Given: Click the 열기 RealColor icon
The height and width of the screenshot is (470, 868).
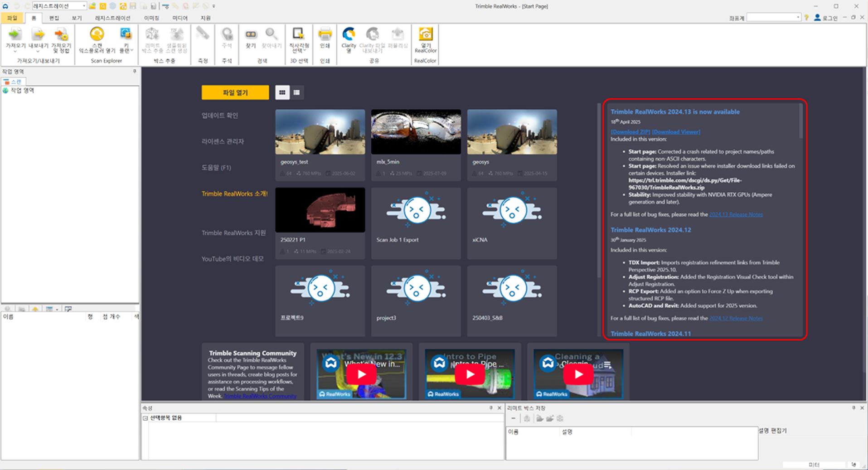Looking at the screenshot, I should pyautogui.click(x=425, y=34).
